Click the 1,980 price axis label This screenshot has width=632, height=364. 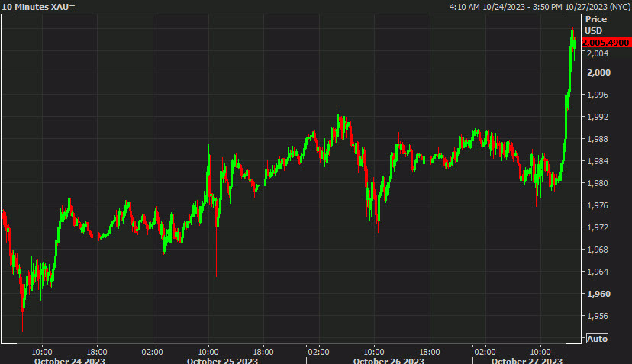point(598,183)
